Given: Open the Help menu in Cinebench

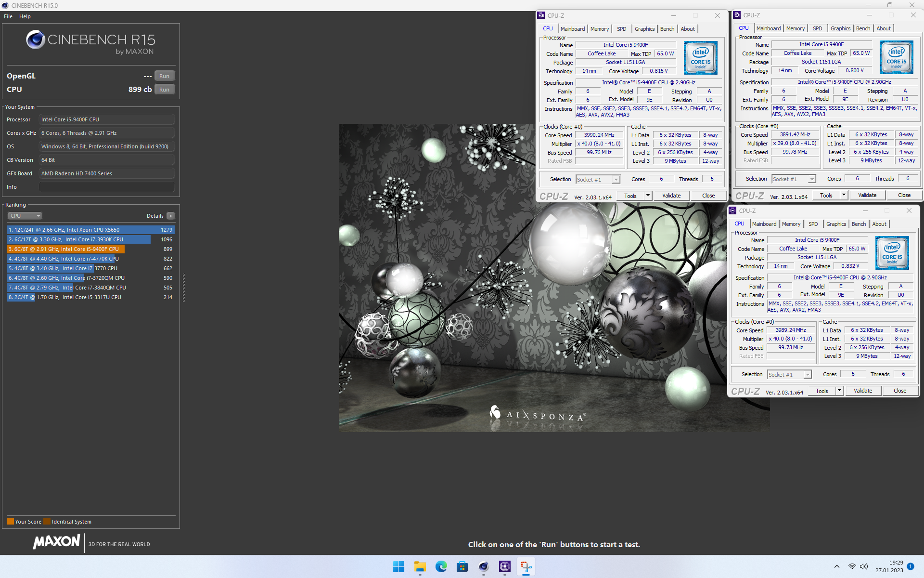Looking at the screenshot, I should (x=25, y=16).
